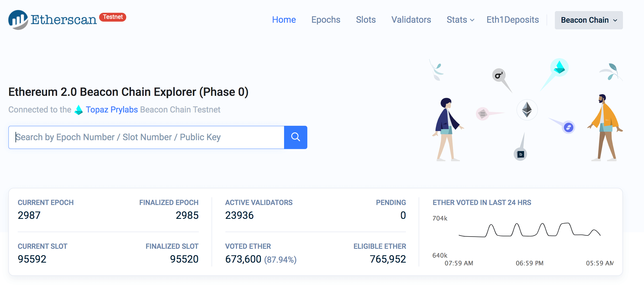Viewport: 644px width, 287px height.
Task: Follow the Topaz Prylabs link
Action: [112, 110]
